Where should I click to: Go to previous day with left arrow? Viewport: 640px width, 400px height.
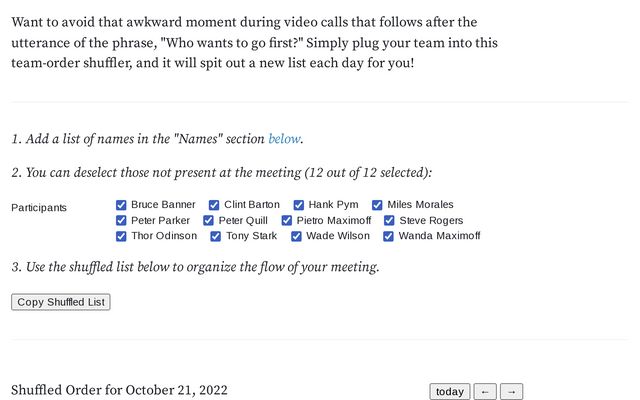coord(485,392)
